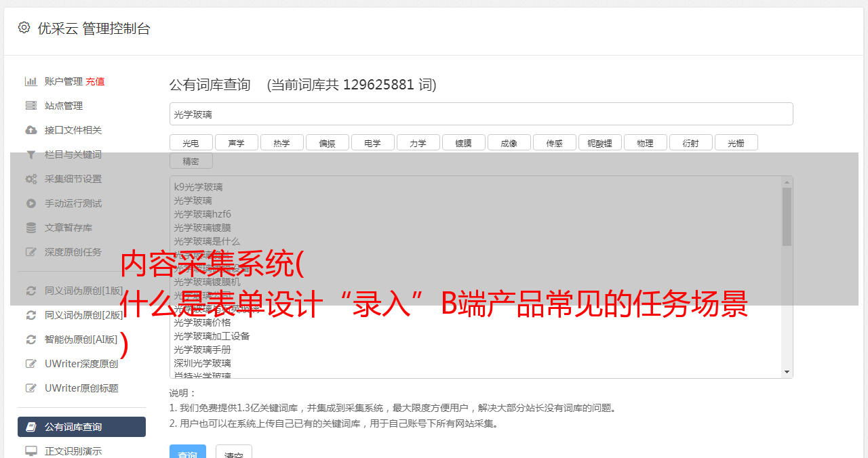The width and height of the screenshot is (868, 458).
Task: Focus the keyword search input field
Action: point(481,114)
